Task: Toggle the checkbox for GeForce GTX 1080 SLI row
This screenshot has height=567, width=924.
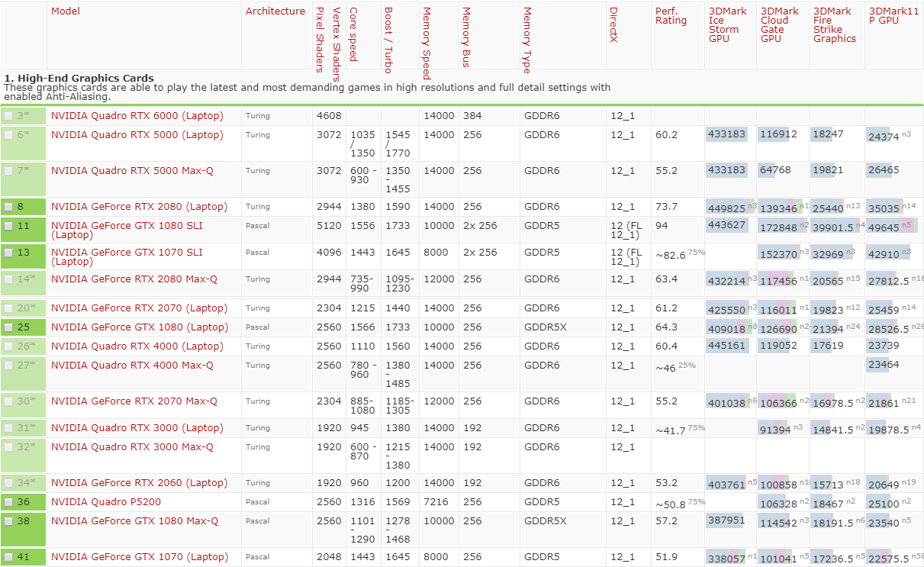Action: coord(8,227)
